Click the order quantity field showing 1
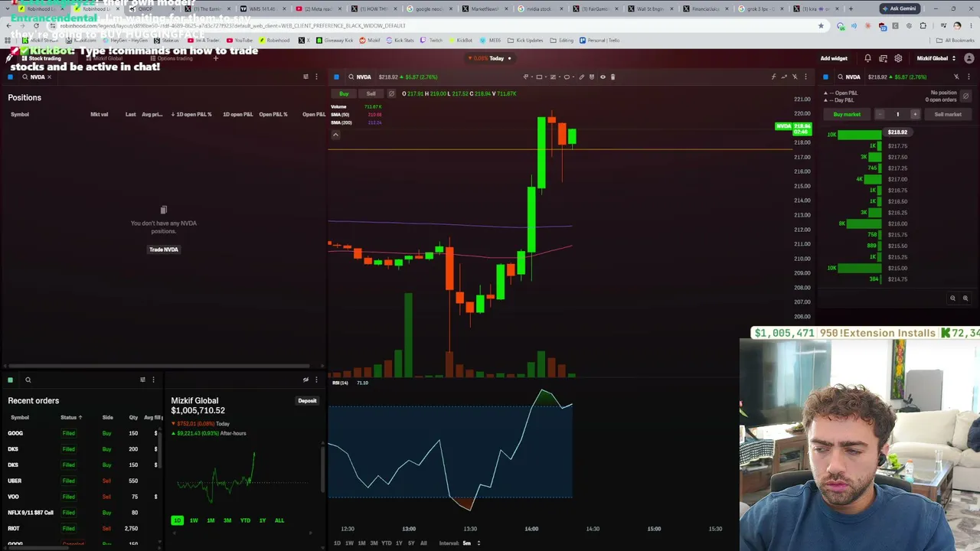Screen dimensions: 980x551 pyautogui.click(x=897, y=114)
